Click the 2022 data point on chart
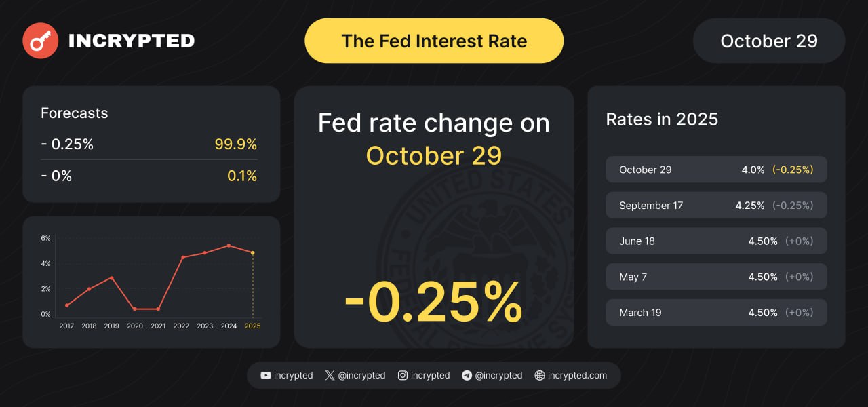This screenshot has width=868, height=407. (182, 257)
